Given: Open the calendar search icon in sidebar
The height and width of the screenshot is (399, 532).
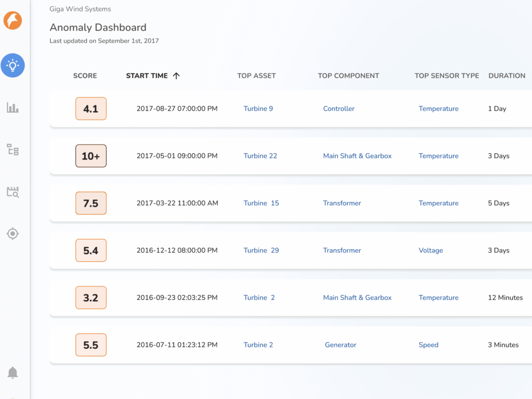Looking at the screenshot, I should [x=13, y=192].
